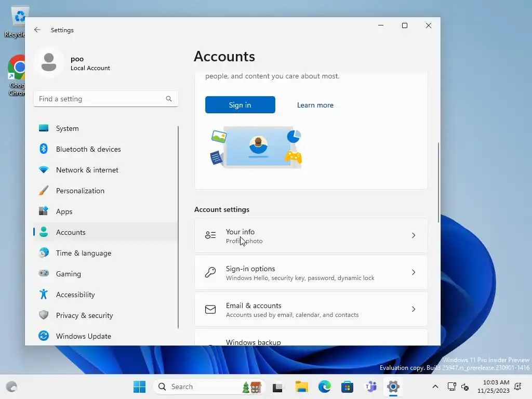Open Sign-in options settings
Screen dimensions: 532x399
click(x=311, y=272)
